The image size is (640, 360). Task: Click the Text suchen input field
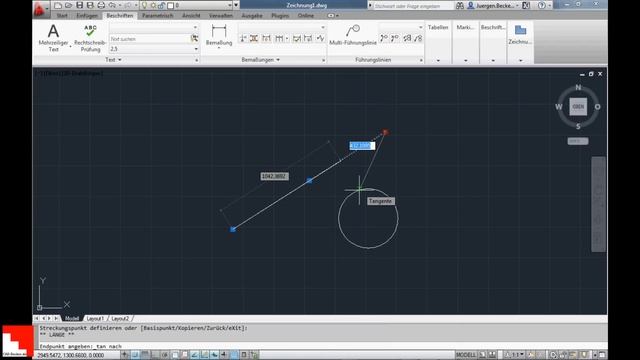tap(149, 39)
